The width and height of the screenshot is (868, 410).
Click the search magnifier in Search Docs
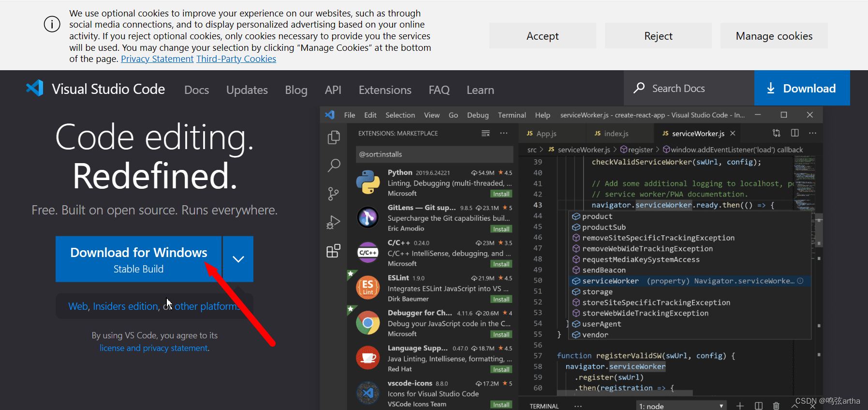coord(639,88)
